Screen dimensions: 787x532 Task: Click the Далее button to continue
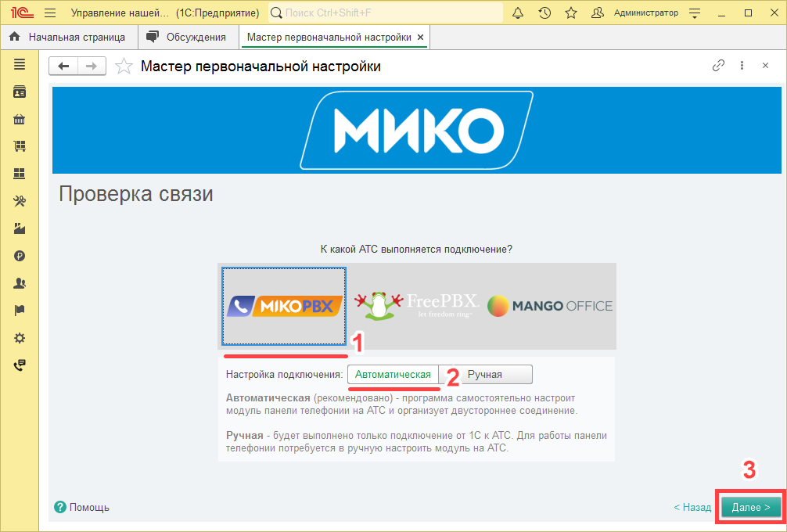[x=749, y=507]
